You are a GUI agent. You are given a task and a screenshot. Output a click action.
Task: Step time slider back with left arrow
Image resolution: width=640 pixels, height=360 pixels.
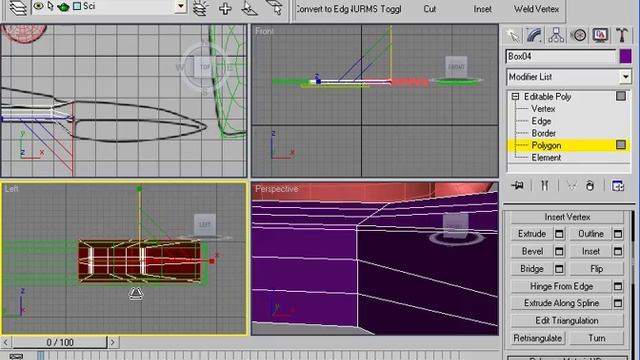point(6,342)
